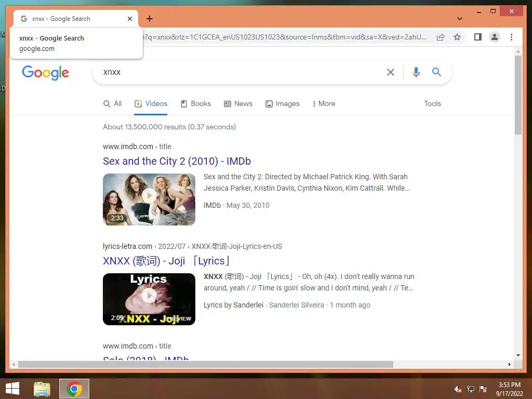Screen dimensions: 532x399
Task: Open File Explorer from taskbar
Action: coord(42,389)
